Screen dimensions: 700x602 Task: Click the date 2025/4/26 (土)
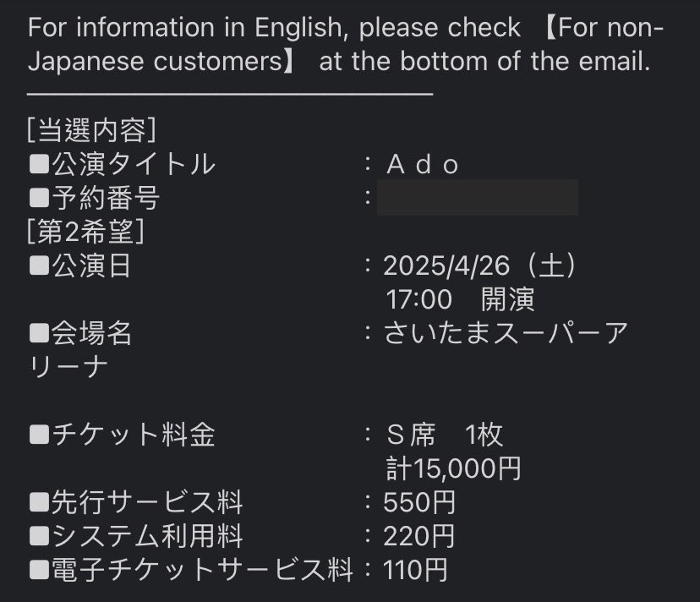tap(480, 265)
